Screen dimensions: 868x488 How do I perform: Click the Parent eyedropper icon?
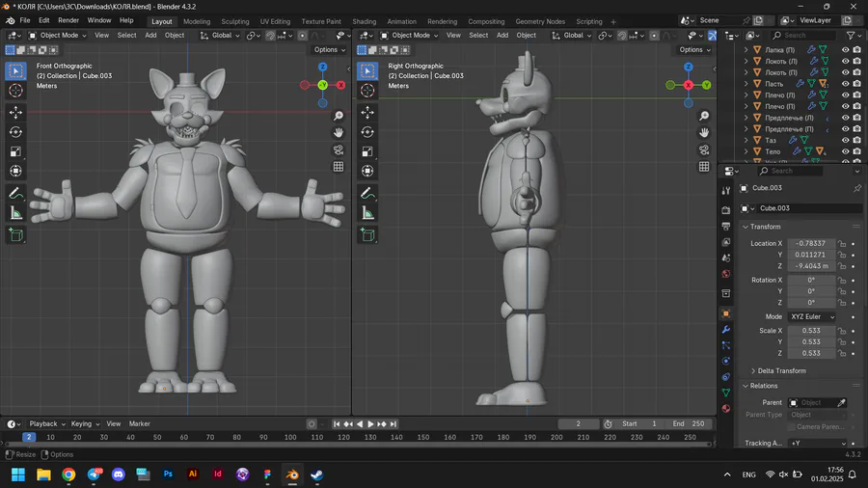[x=841, y=403]
